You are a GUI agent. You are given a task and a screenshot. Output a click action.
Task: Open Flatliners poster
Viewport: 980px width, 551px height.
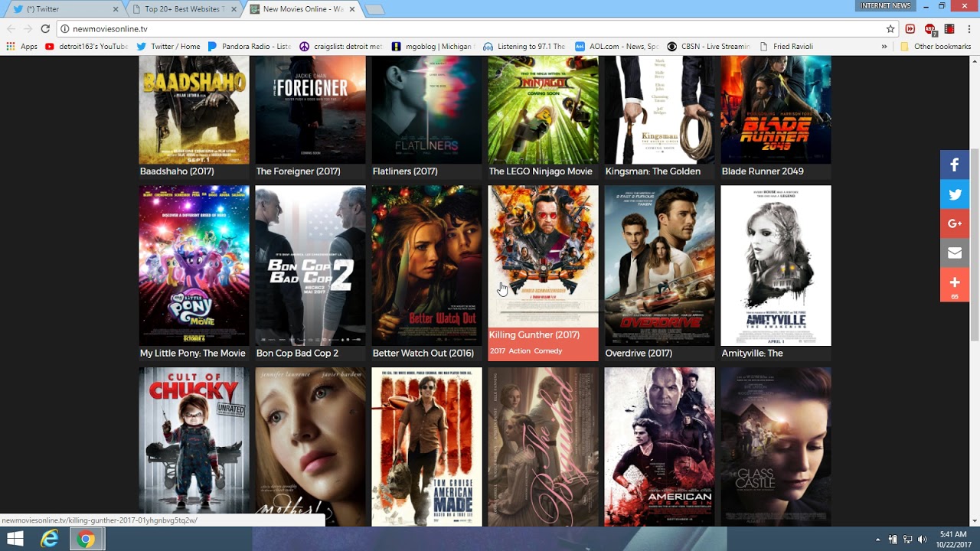pos(426,109)
